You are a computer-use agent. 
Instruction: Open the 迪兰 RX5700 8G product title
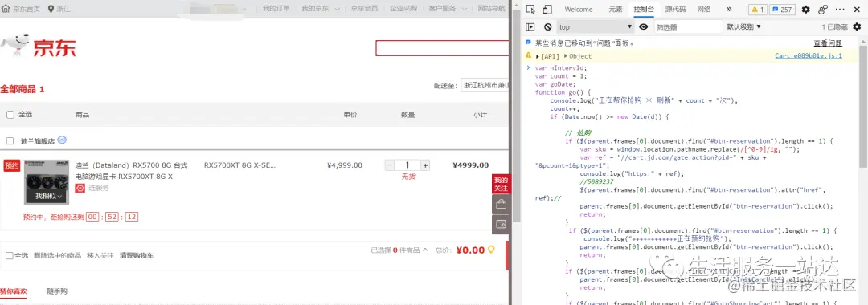click(x=131, y=171)
